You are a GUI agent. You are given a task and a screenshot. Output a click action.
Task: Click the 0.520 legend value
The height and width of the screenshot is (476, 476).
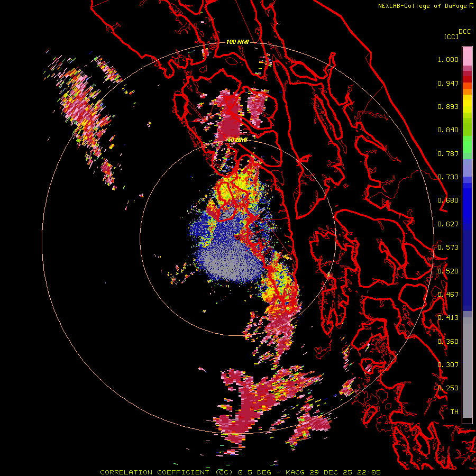[x=448, y=271]
